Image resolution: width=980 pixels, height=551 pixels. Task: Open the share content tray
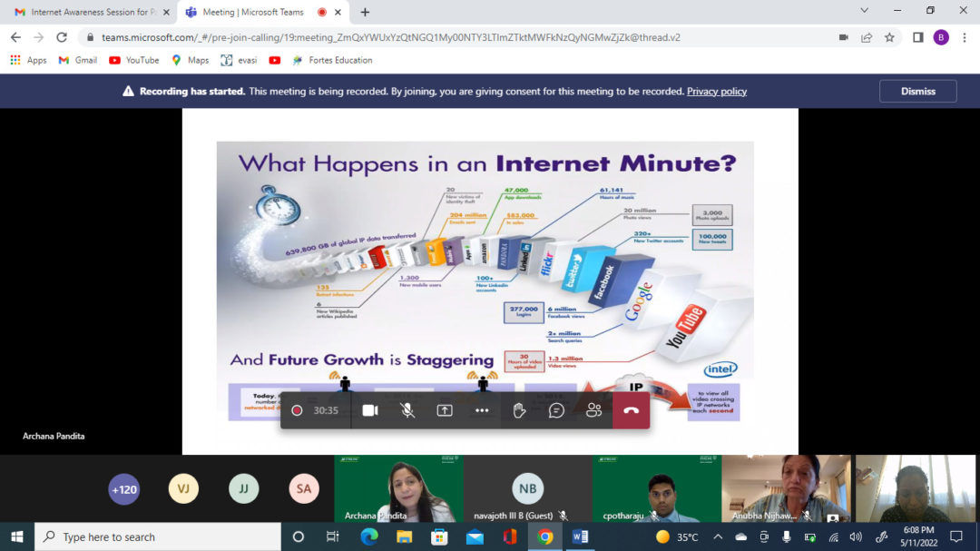click(445, 410)
